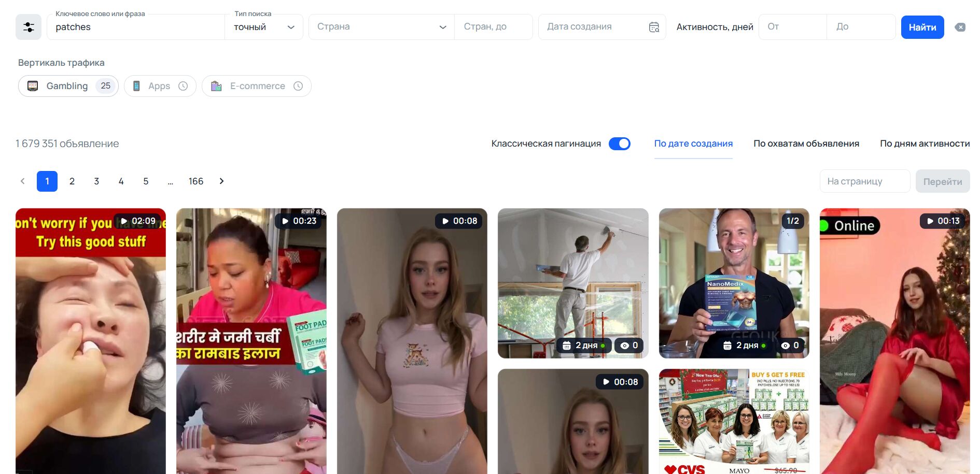This screenshot has height=474, width=980.
Task: Clear search with the backspace-style reset icon
Action: (x=960, y=27)
